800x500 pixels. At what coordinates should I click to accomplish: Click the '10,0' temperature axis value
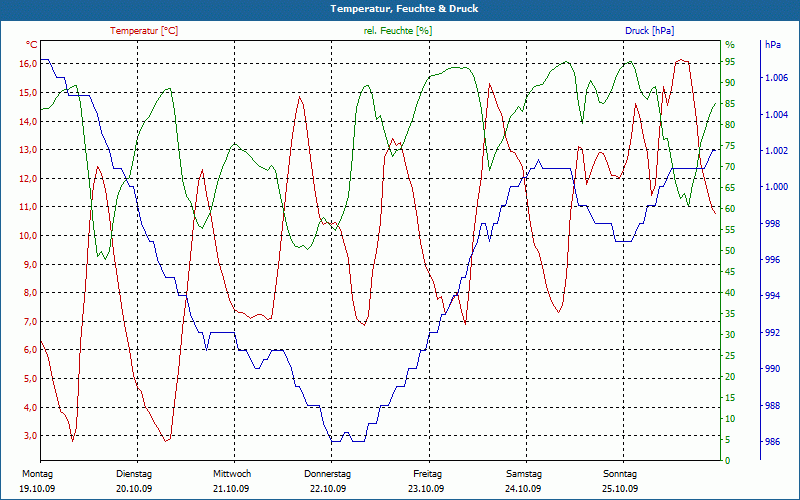[x=28, y=236]
